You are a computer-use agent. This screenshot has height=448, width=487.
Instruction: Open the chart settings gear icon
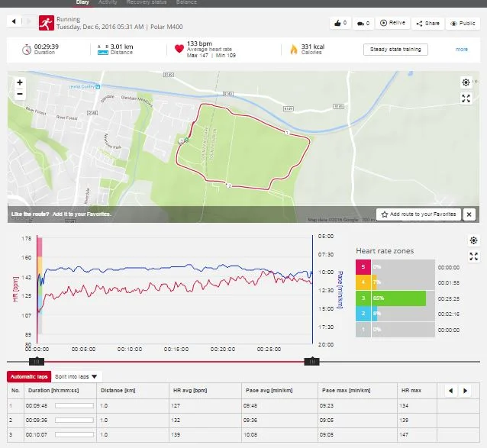(473, 240)
